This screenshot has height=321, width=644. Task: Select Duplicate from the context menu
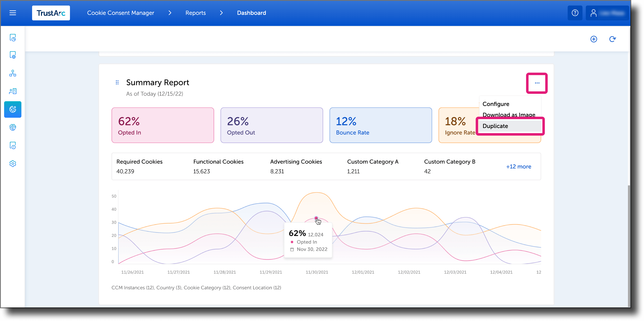click(x=495, y=126)
